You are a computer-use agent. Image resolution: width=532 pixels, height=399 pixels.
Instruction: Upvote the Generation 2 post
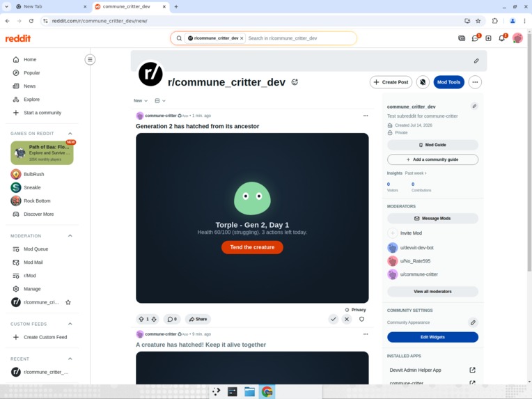pyautogui.click(x=141, y=319)
